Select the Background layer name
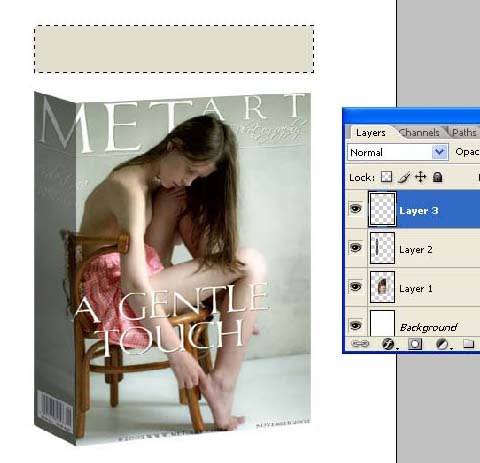This screenshot has height=463, width=480. pos(428,327)
